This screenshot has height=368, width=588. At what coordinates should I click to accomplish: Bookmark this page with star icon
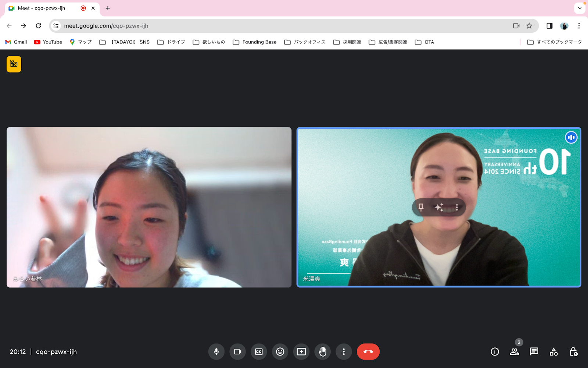point(529,26)
